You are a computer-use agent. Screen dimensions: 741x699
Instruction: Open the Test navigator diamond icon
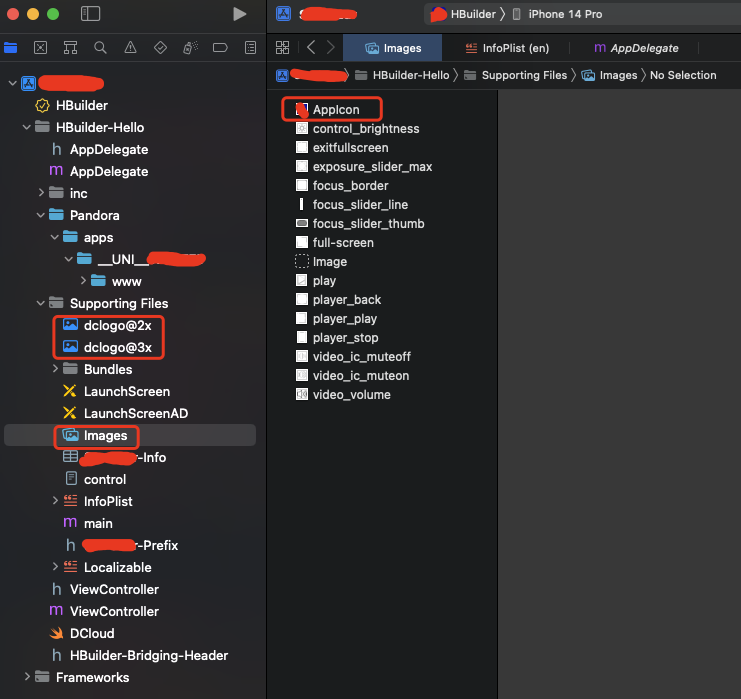coord(160,48)
